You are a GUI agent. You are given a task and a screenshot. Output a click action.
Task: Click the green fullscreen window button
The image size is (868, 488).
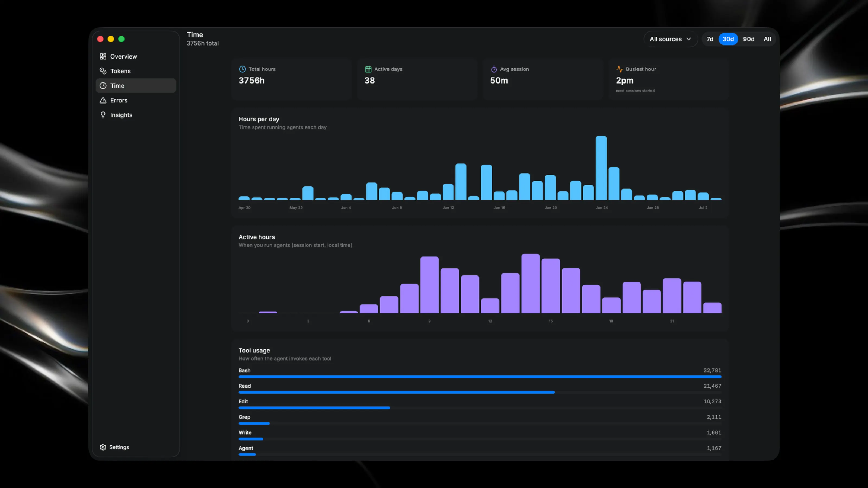[x=121, y=39]
